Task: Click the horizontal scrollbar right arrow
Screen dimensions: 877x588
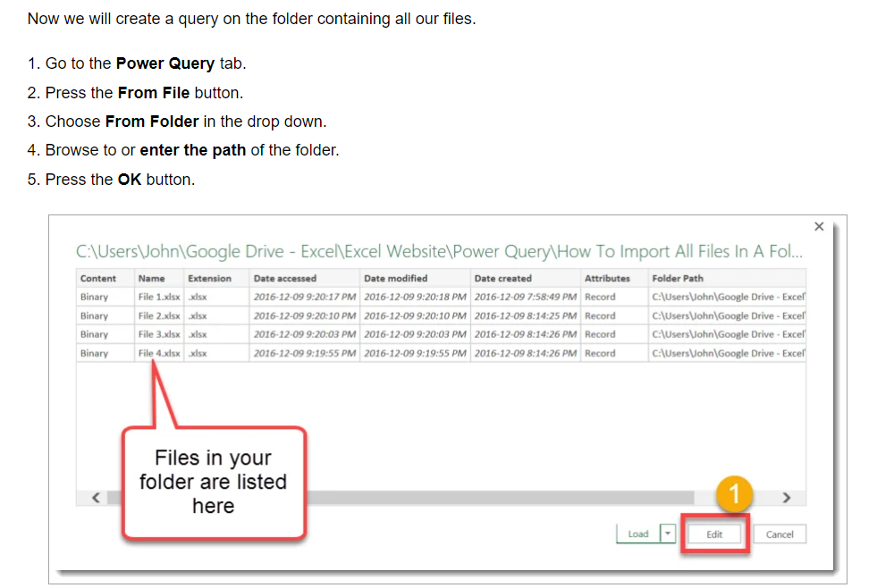Action: 787,498
